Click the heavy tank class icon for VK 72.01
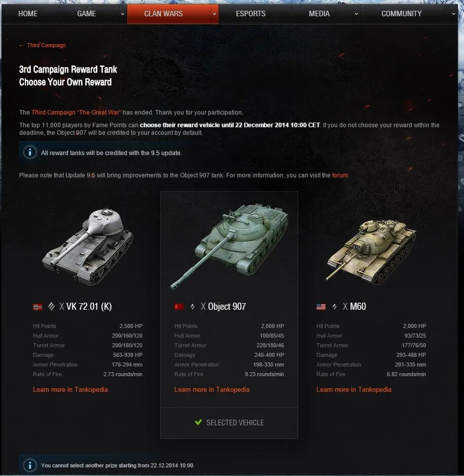This screenshot has height=476, width=464. (x=51, y=307)
